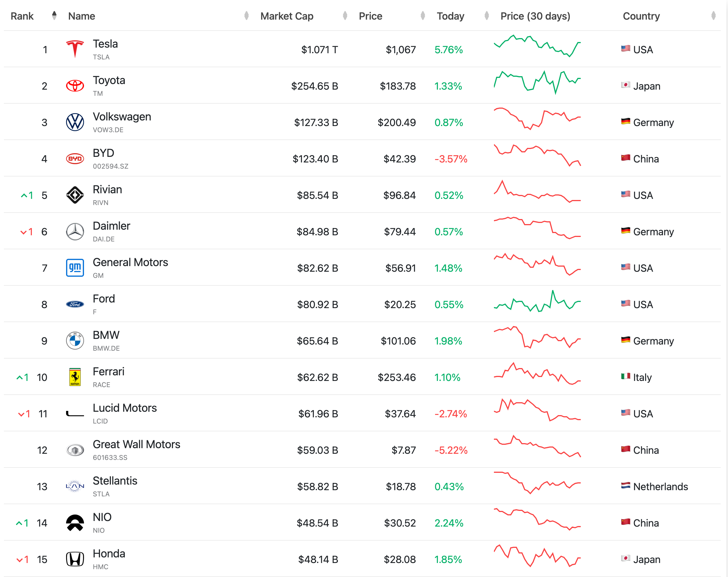View BYD's 30-day price chart
728x577 pixels.
tap(537, 155)
